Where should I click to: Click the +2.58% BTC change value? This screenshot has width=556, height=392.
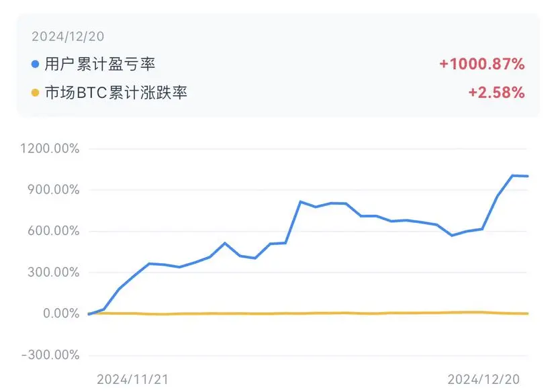pyautogui.click(x=496, y=93)
